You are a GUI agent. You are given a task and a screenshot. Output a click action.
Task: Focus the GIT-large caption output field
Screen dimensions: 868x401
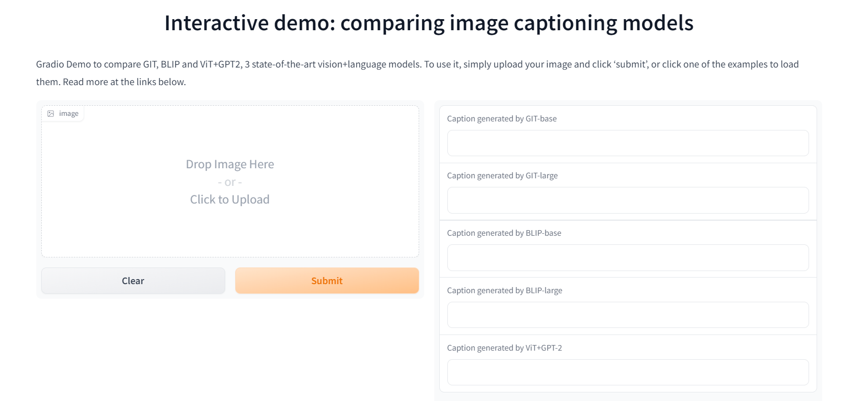628,201
